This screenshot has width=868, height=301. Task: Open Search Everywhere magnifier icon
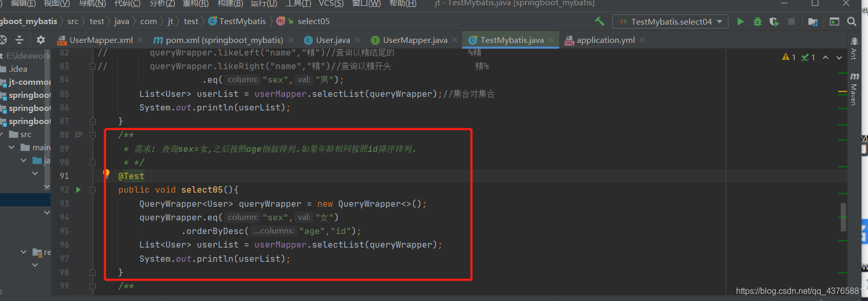pos(852,21)
